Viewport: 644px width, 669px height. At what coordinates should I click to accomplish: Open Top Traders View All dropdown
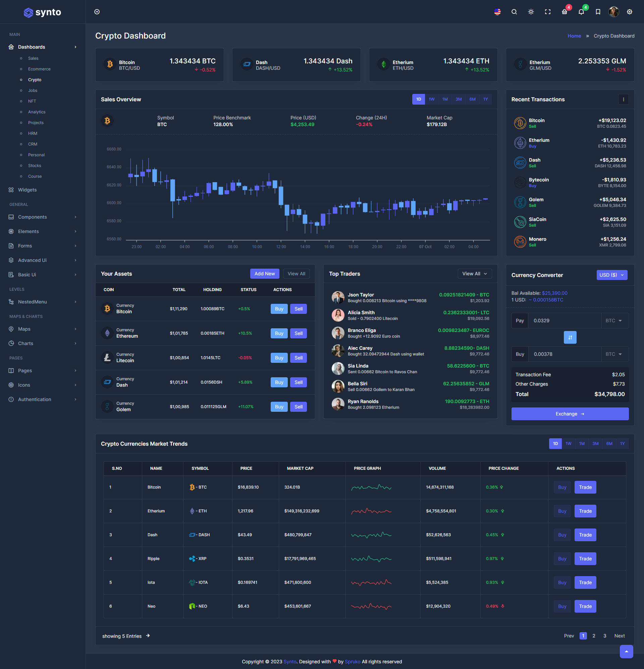474,274
